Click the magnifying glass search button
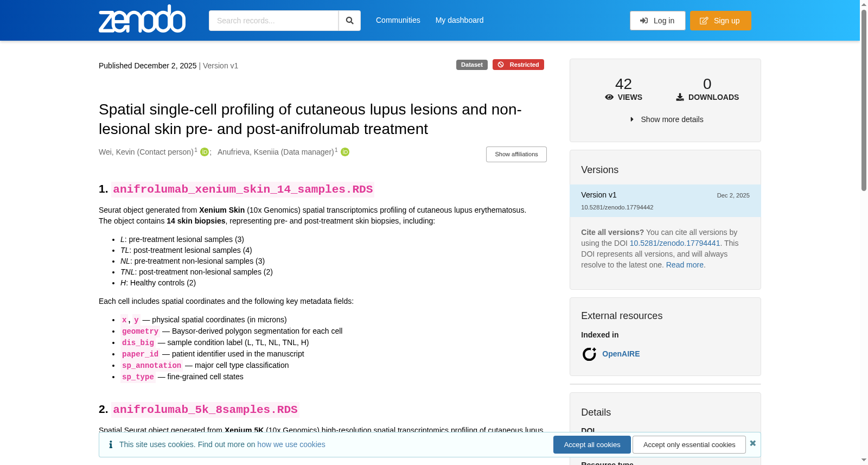Viewport: 868px width, 465px height. click(349, 21)
